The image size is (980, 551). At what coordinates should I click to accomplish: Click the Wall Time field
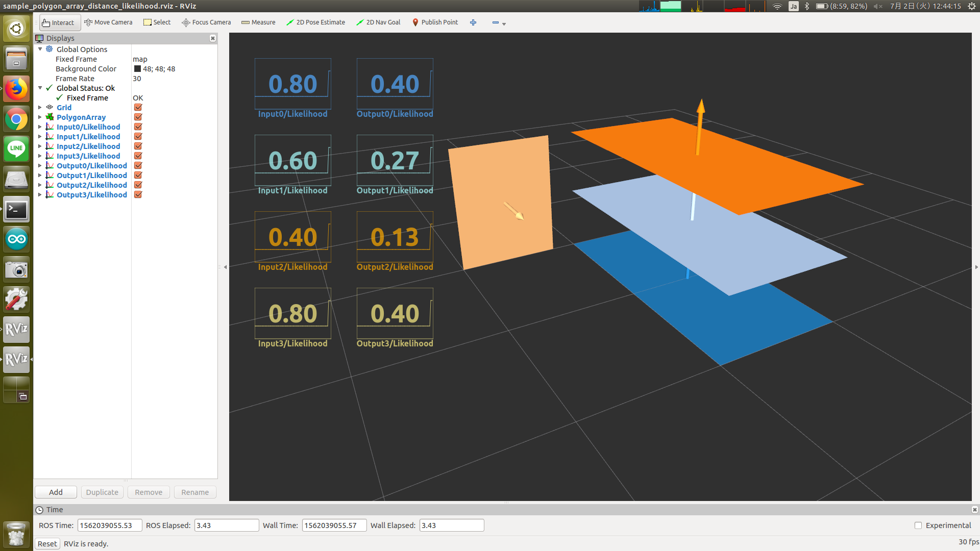334,525
